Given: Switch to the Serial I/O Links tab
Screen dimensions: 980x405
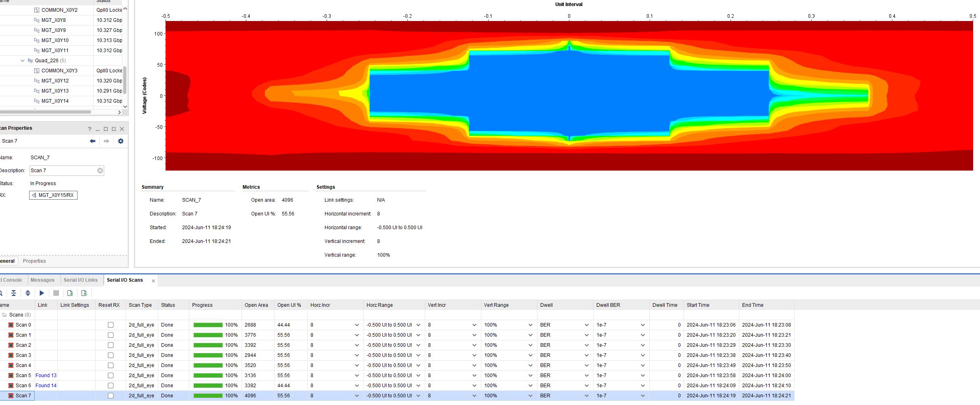Looking at the screenshot, I should pyautogui.click(x=81, y=280).
